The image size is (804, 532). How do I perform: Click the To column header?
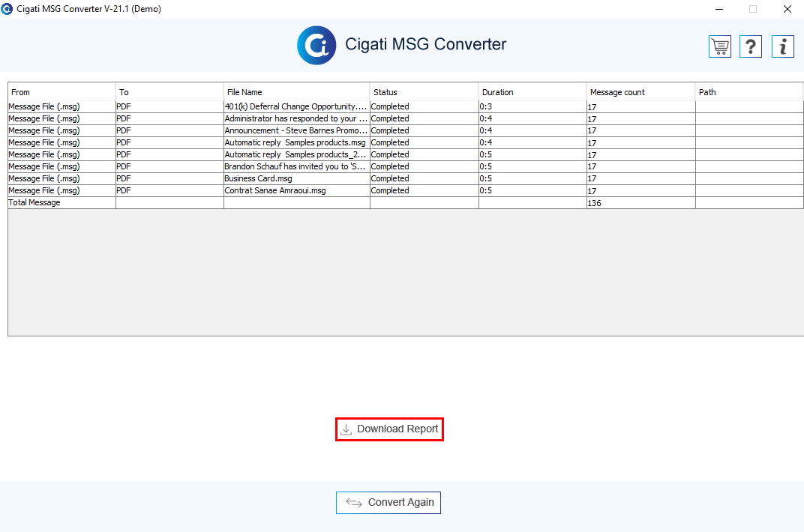click(169, 92)
